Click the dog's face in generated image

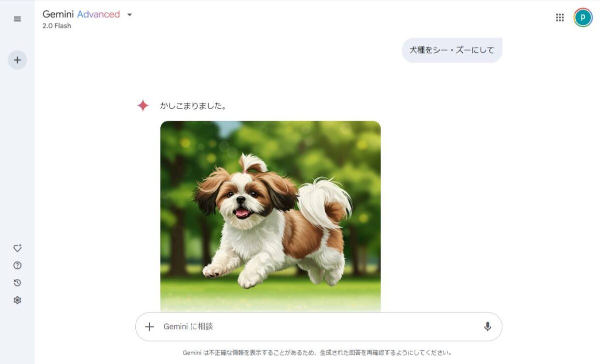pyautogui.click(x=241, y=199)
